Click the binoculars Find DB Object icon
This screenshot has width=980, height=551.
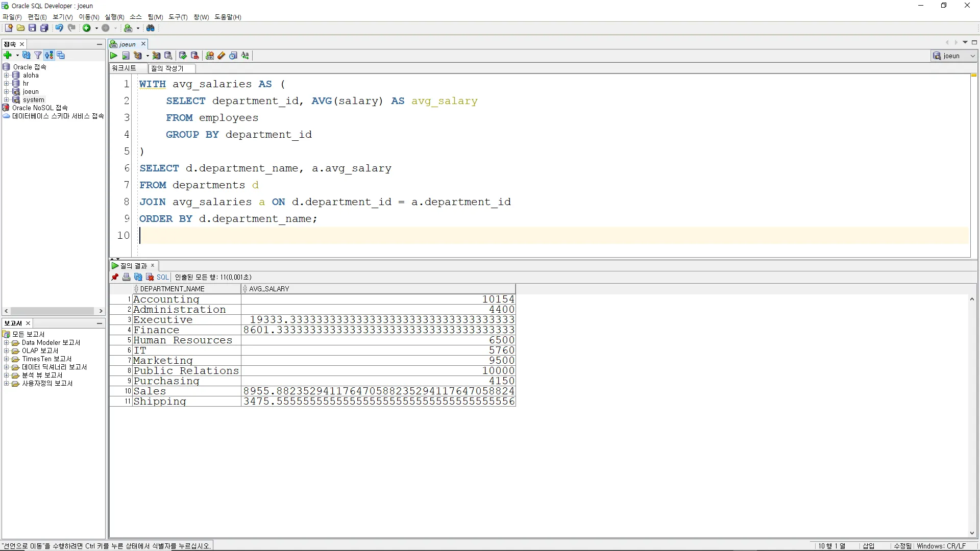coord(151,28)
